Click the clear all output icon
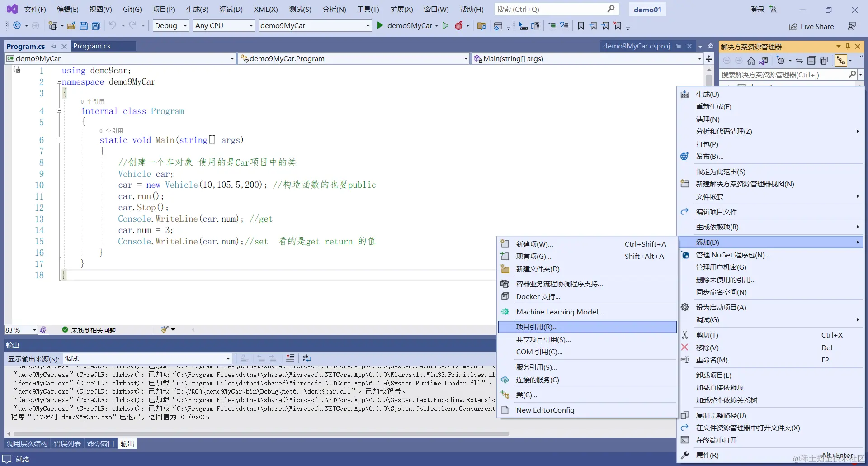Screen dimensions: 868x466 [290, 358]
